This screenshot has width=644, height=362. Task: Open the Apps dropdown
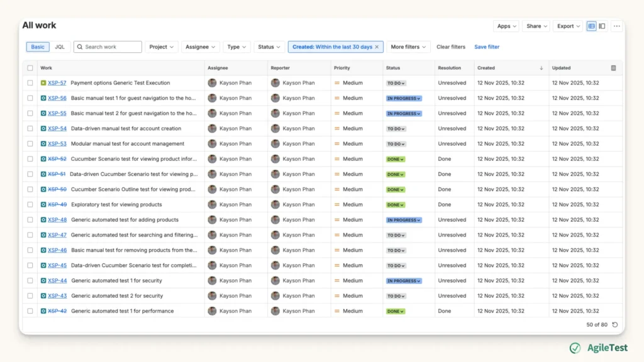coord(506,26)
